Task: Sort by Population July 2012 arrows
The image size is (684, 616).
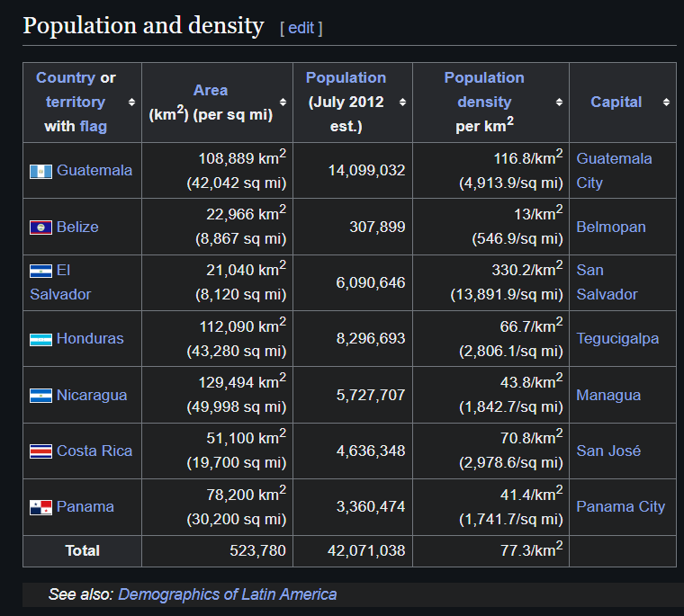Action: coord(402,102)
